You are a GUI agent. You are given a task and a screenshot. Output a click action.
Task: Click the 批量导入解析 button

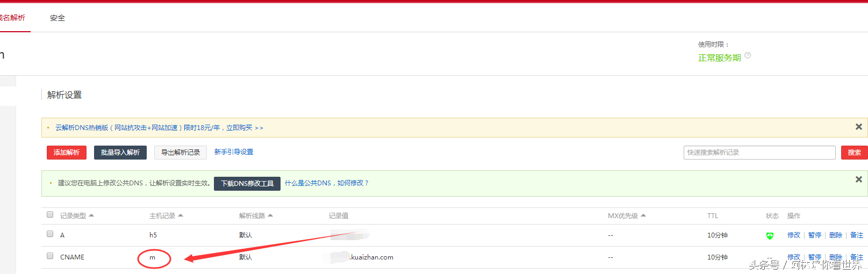coord(120,153)
